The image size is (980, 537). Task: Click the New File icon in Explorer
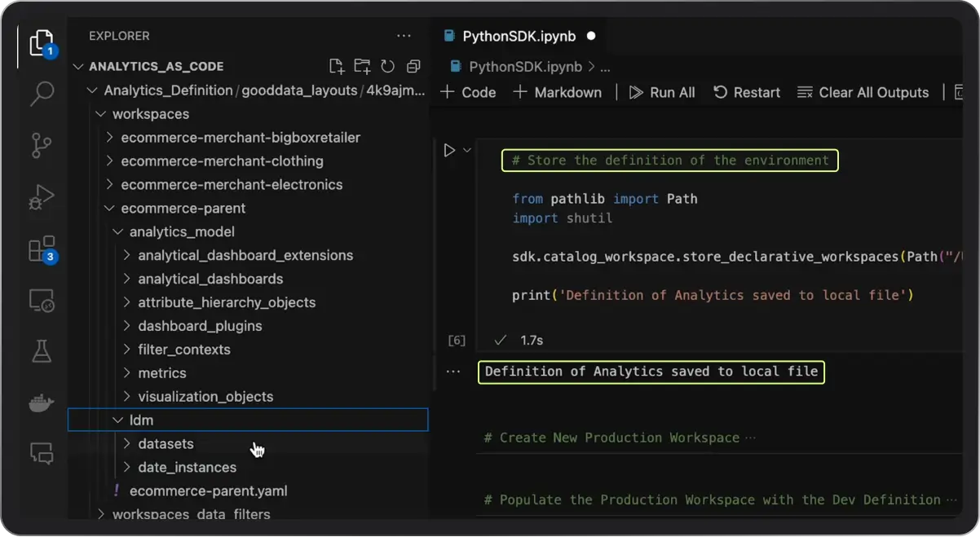point(336,67)
